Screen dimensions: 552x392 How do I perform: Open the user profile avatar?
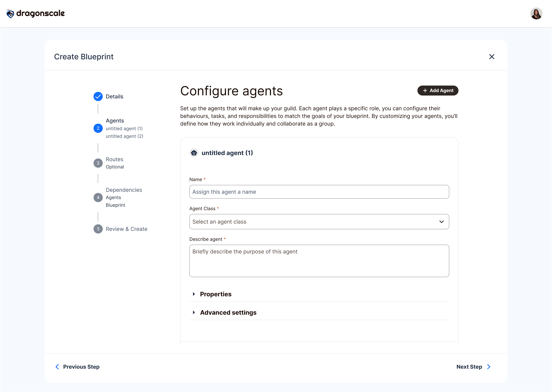(x=536, y=14)
